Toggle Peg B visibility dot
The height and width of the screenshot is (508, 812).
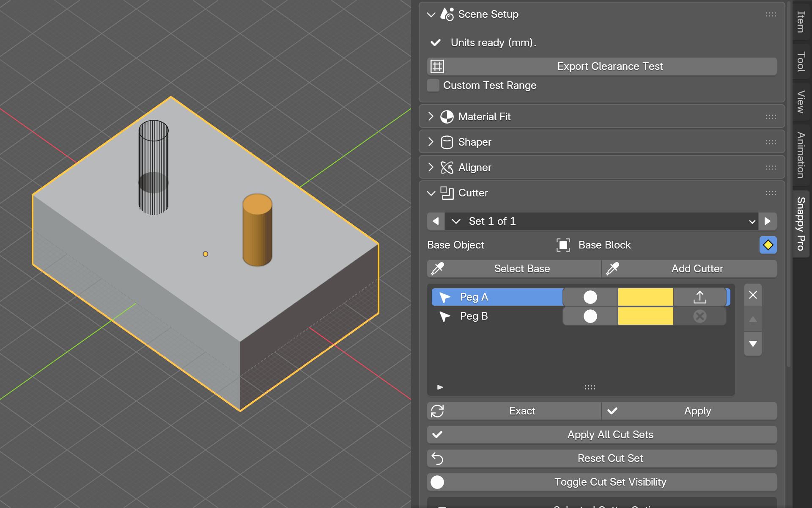590,316
